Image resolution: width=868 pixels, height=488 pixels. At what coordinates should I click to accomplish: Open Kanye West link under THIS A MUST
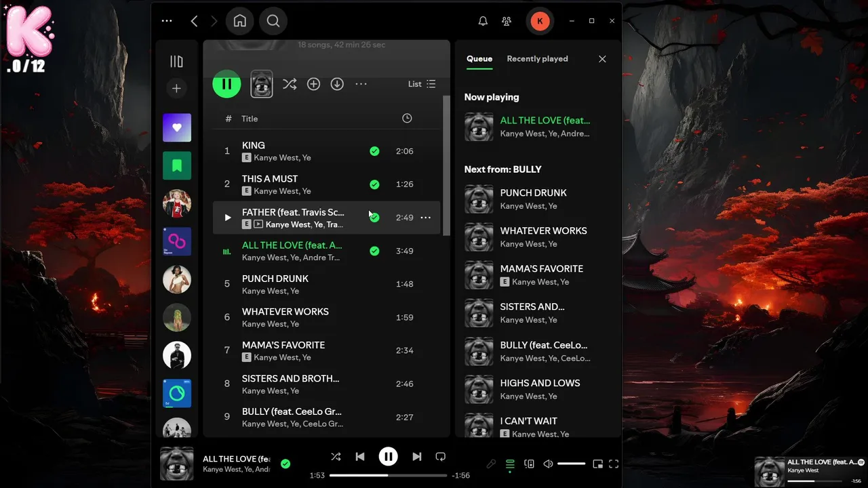point(276,191)
